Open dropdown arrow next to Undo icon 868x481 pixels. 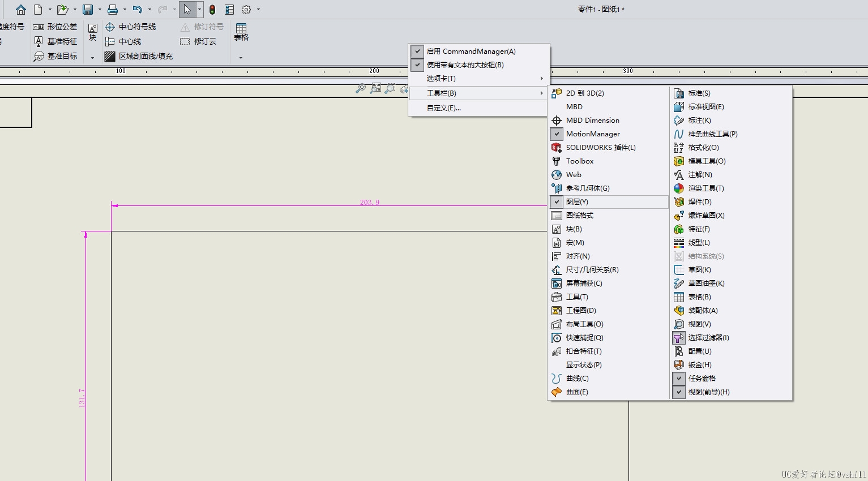click(149, 10)
